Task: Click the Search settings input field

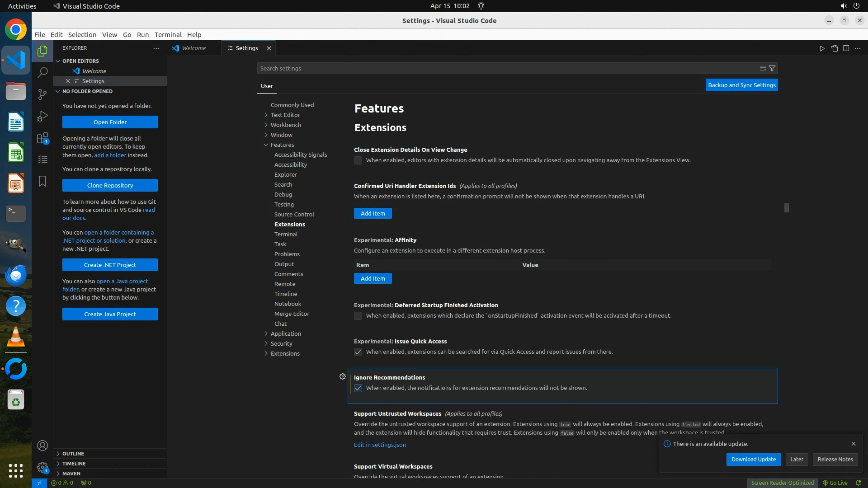Action: pyautogui.click(x=506, y=68)
